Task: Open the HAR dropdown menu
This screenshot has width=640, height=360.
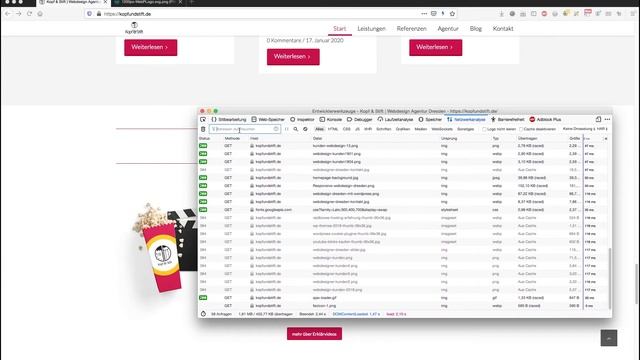Action: (602, 129)
